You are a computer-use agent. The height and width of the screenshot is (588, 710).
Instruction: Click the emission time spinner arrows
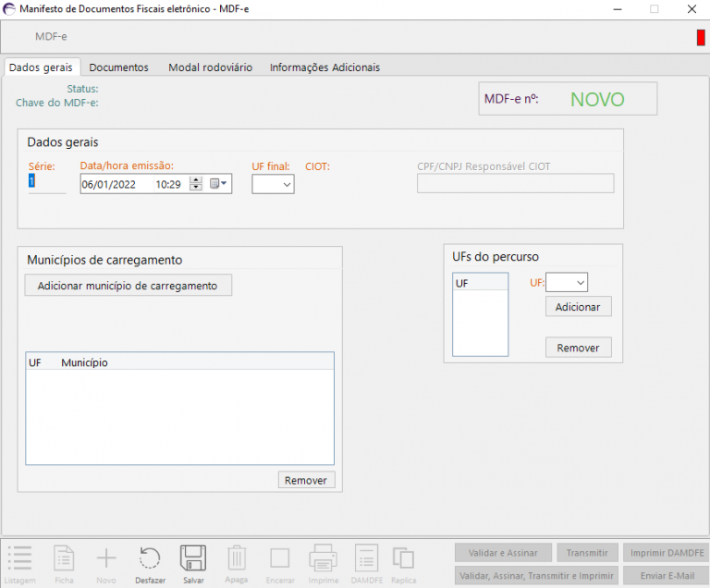[195, 184]
